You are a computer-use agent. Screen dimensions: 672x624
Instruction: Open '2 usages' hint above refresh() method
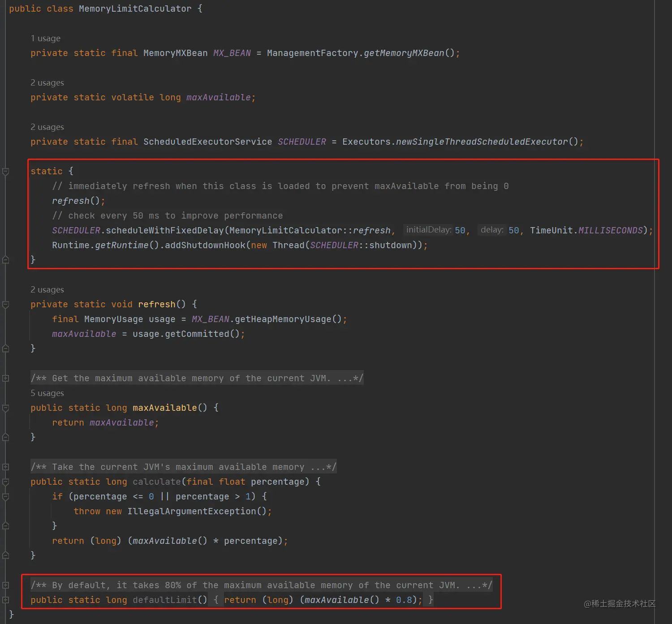(47, 290)
